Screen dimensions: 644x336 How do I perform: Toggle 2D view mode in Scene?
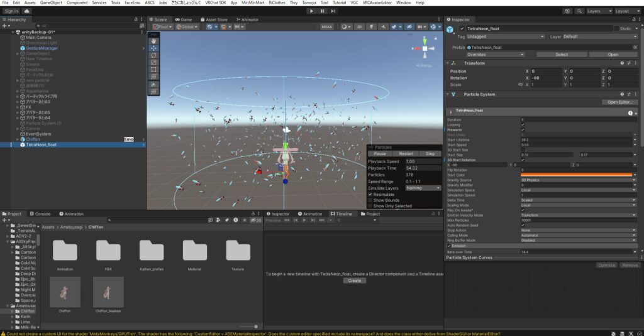coord(359,27)
